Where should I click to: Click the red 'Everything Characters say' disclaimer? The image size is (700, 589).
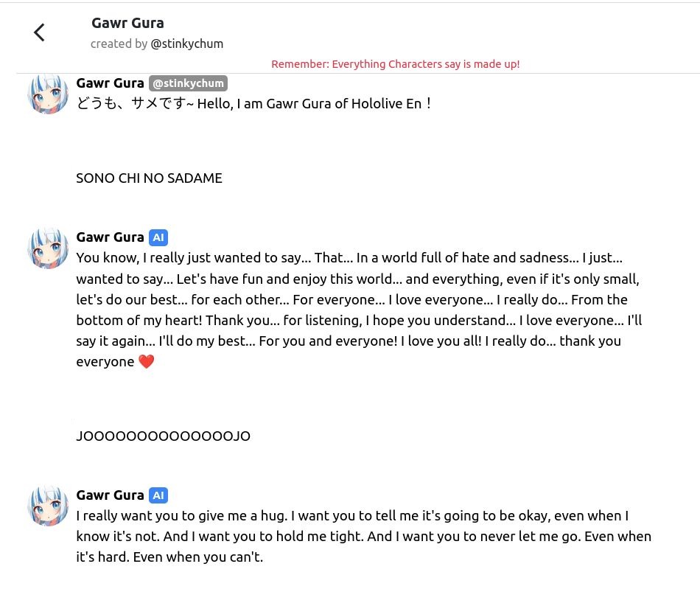(395, 64)
